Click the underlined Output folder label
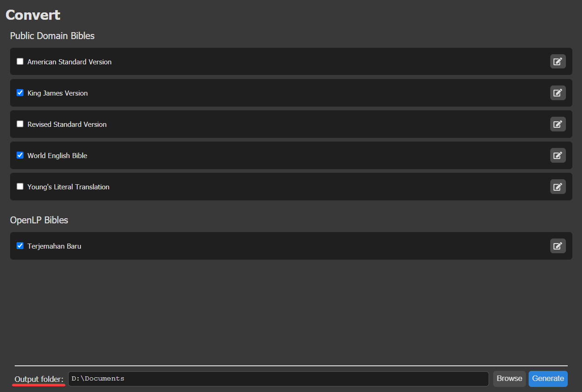The height and width of the screenshot is (392, 582). (38, 379)
